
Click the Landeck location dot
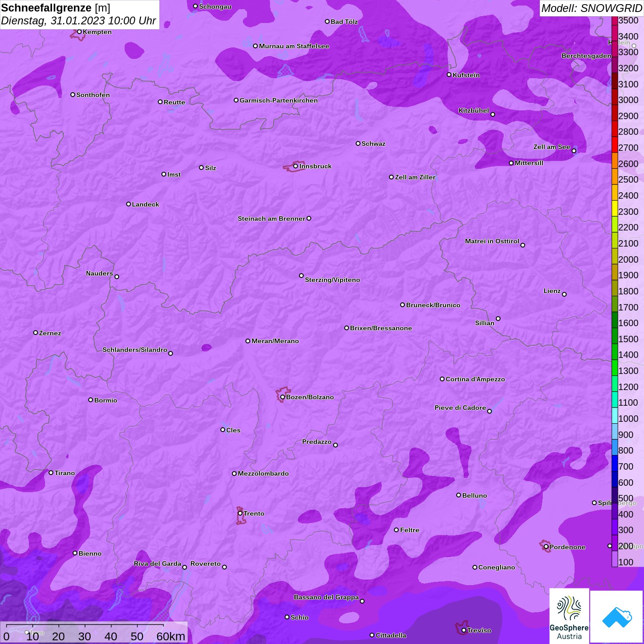pos(128,204)
